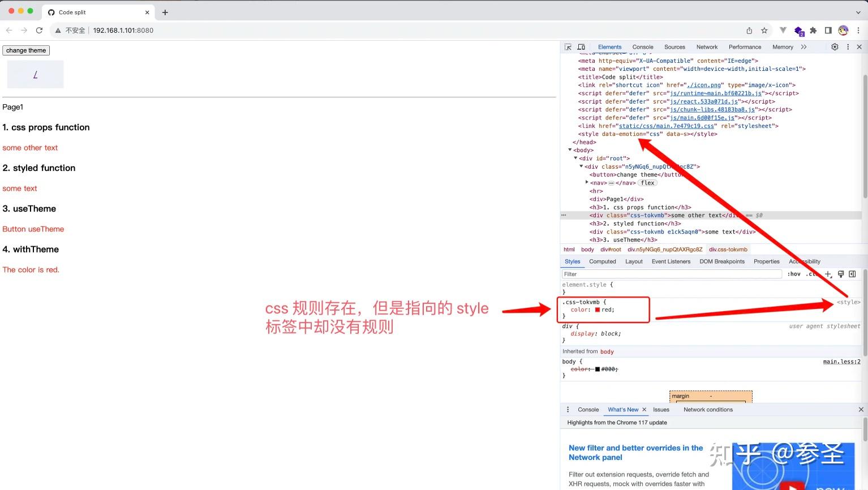This screenshot has height=490, width=868.
Task: Open Chrome three-dot menu
Action: [858, 31]
